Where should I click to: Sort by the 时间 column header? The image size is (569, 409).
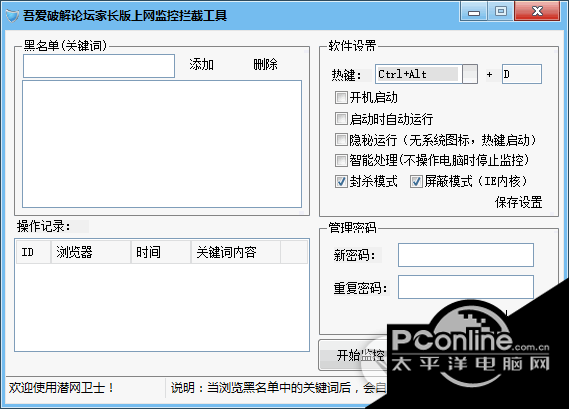[x=161, y=252]
